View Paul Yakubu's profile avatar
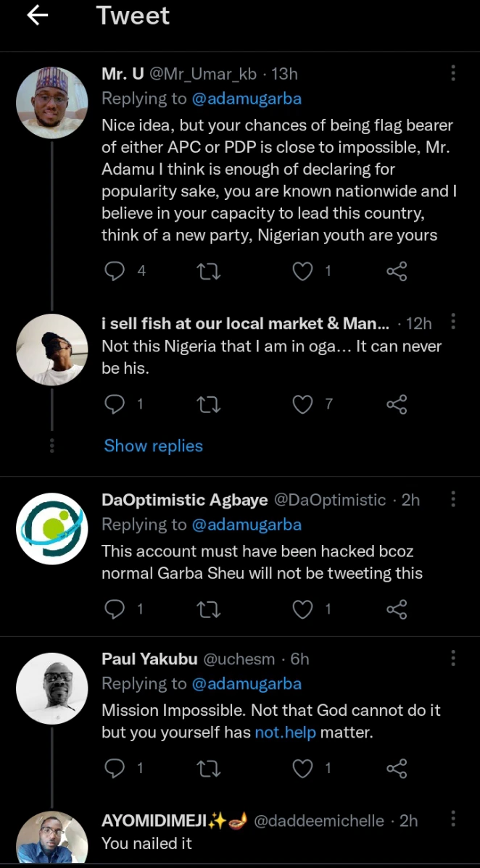 pyautogui.click(x=51, y=688)
